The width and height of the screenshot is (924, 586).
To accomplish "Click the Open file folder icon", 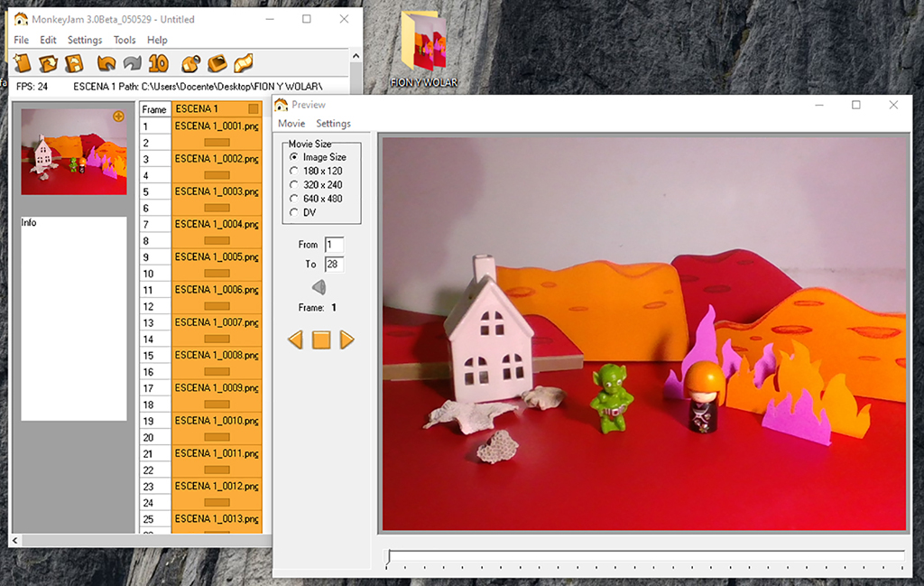I will pos(49,63).
